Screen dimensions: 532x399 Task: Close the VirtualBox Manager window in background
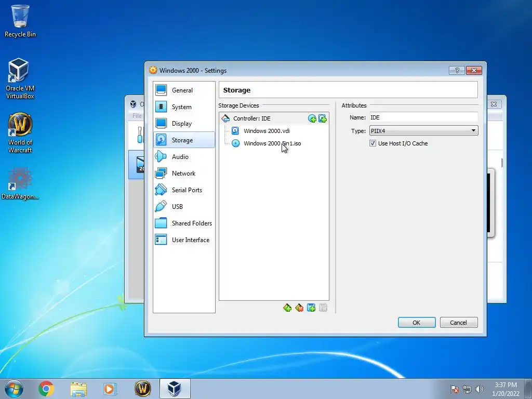pyautogui.click(x=494, y=104)
